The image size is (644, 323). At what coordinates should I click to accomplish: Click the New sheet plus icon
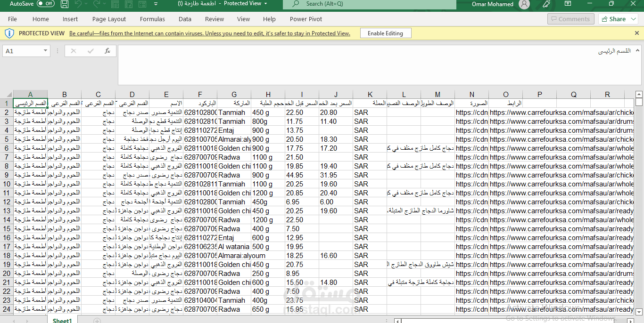(x=97, y=321)
